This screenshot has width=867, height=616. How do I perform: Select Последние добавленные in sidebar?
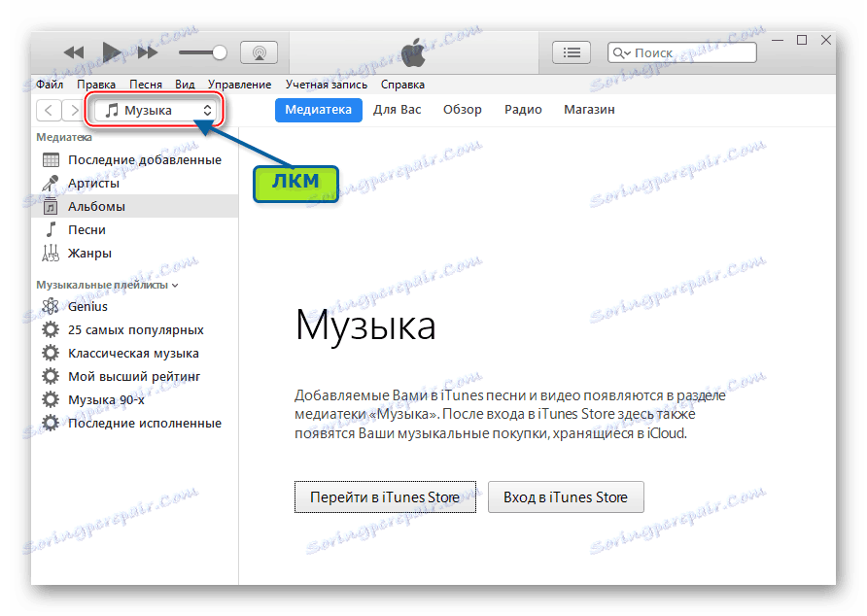click(135, 160)
